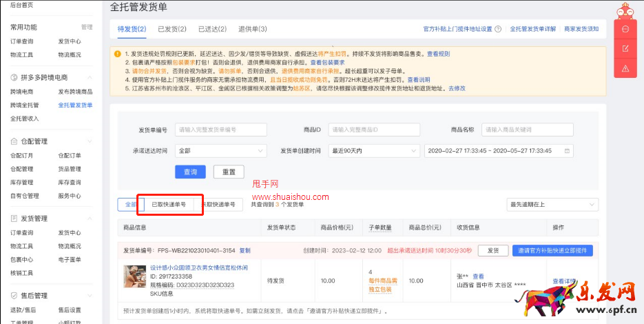The width and height of the screenshot is (644, 324).
Task: Switch to the 待发货(2) tab
Action: [132, 29]
